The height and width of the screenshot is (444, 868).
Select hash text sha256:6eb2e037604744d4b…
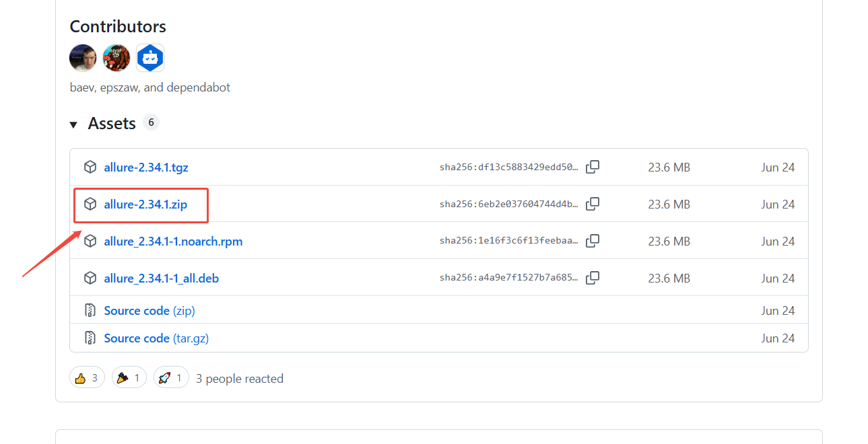509,205
